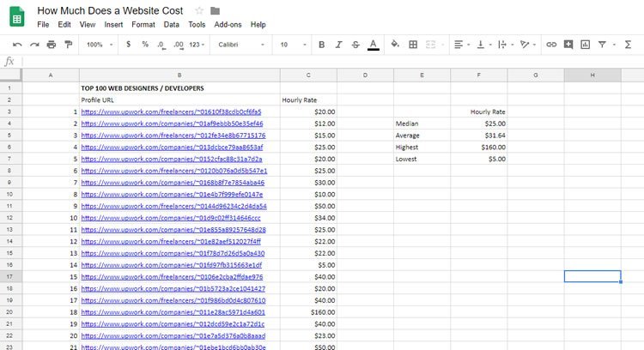The width and height of the screenshot is (644, 350).
Task: Open the Calibri font dropdown
Action: click(x=241, y=45)
